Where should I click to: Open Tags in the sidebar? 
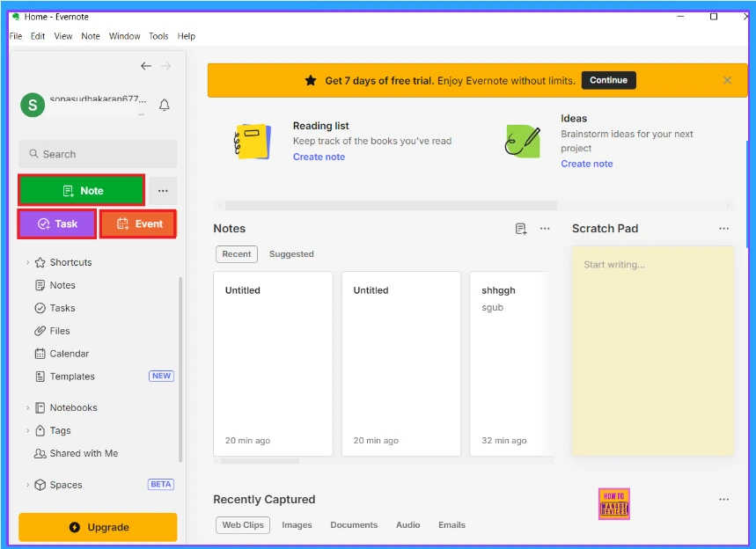(60, 430)
